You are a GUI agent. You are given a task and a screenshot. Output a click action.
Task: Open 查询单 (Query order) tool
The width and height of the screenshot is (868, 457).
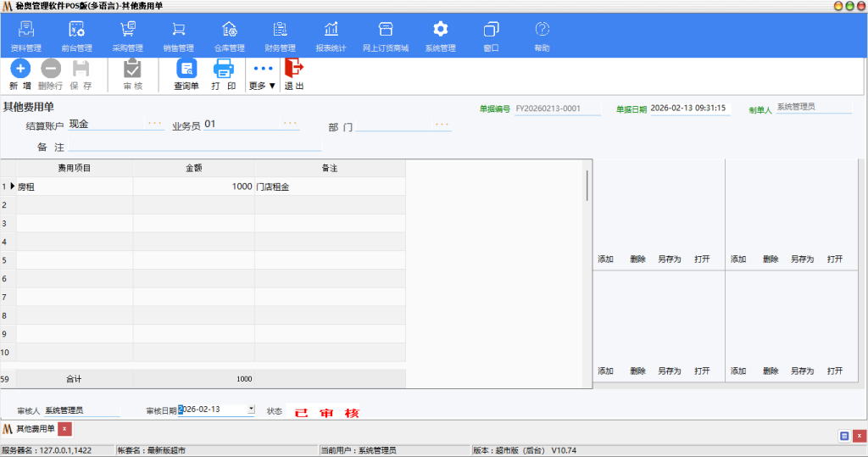(186, 70)
